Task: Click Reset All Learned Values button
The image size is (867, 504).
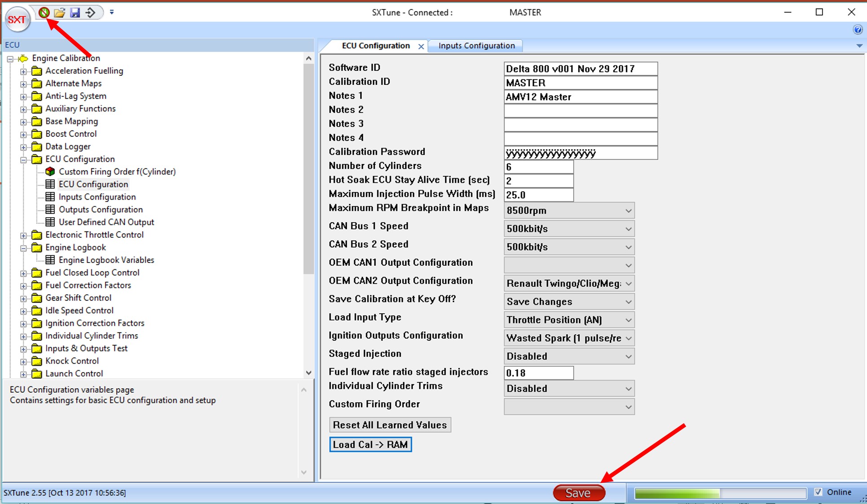Action: tap(390, 425)
